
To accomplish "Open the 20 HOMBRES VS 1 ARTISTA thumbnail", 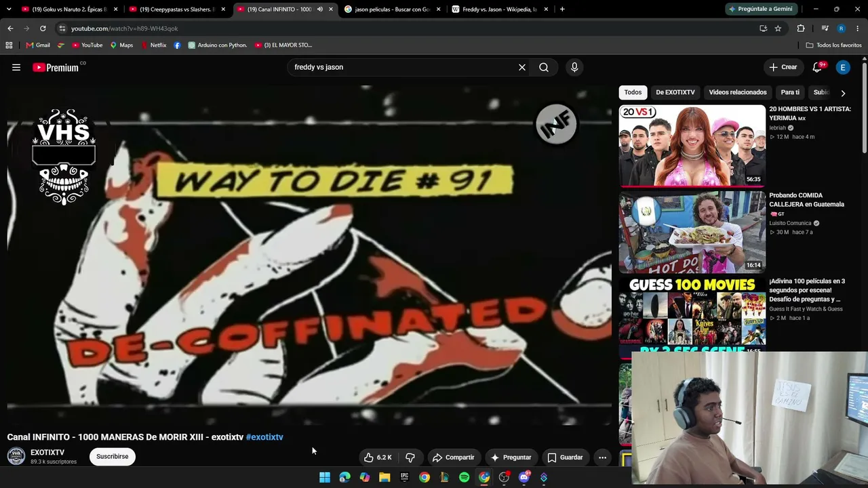I will coord(692,145).
